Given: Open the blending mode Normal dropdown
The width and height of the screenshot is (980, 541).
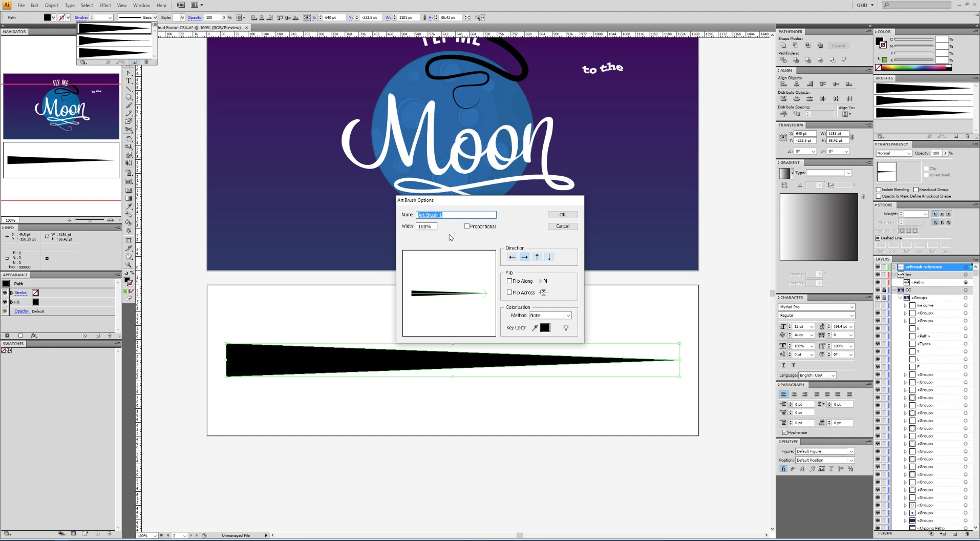Looking at the screenshot, I should [893, 153].
